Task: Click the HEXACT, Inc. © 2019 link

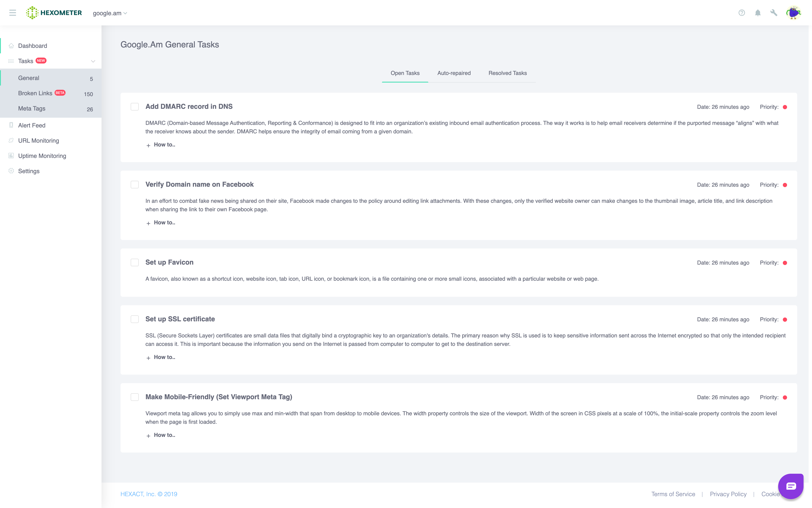Action: (149, 494)
